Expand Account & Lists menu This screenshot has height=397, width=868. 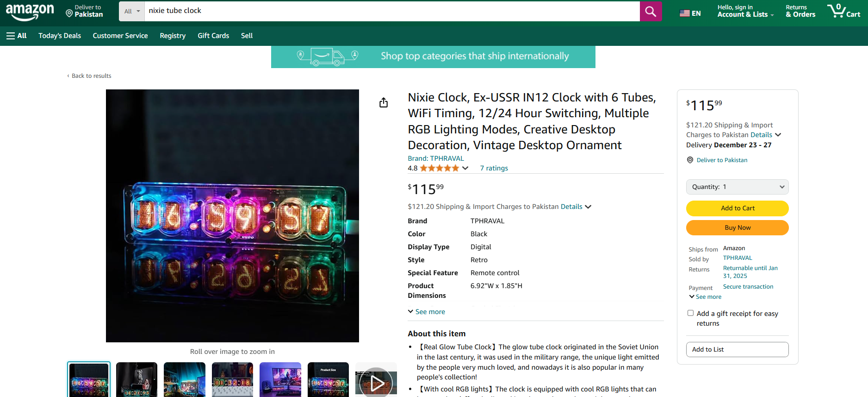(x=745, y=11)
